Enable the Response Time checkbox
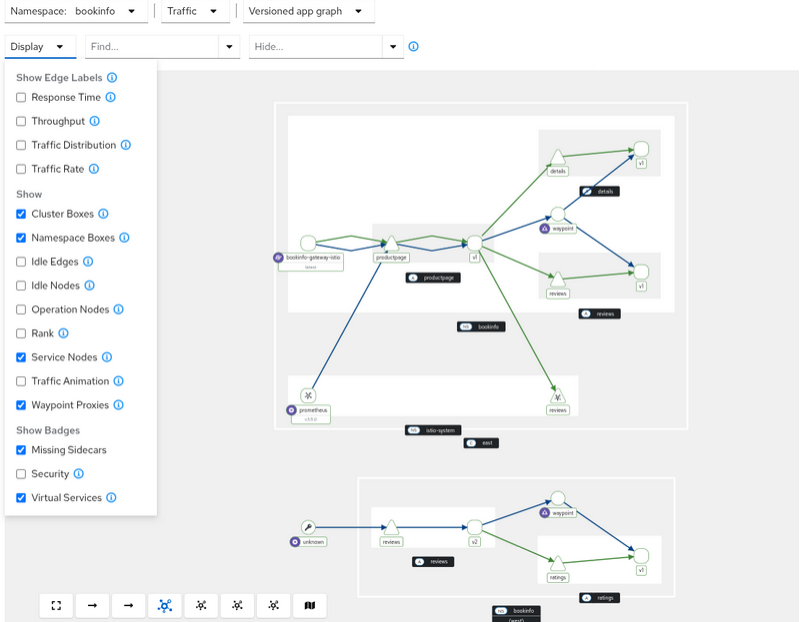 21,97
